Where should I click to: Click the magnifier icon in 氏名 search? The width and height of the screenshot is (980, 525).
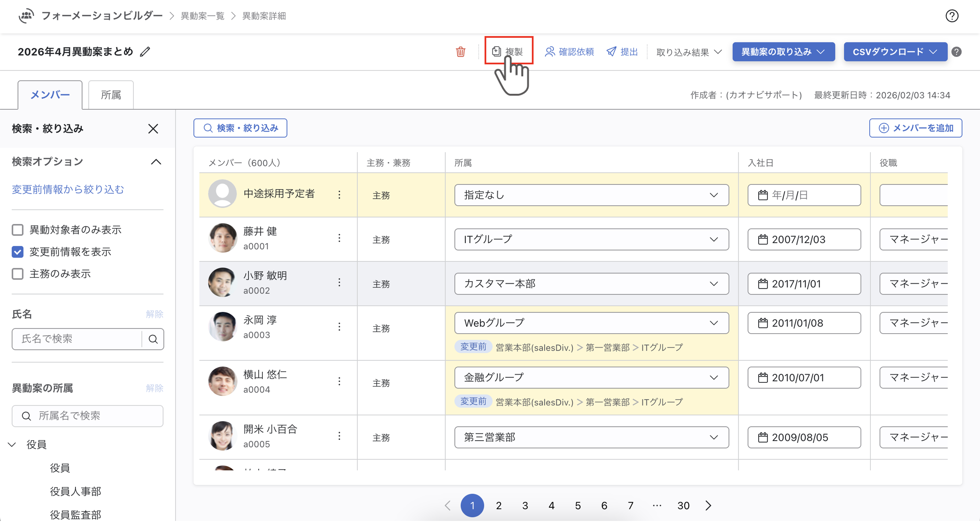tap(153, 339)
